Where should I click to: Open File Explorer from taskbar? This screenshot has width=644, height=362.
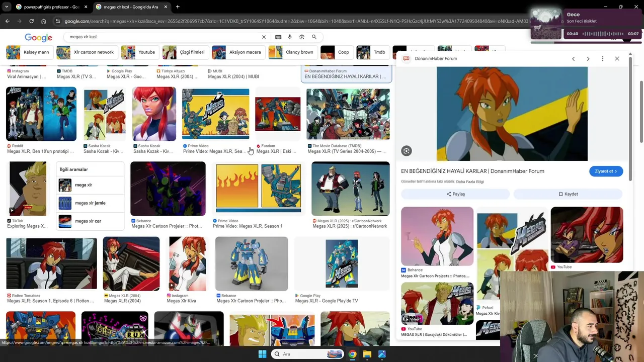click(367, 354)
